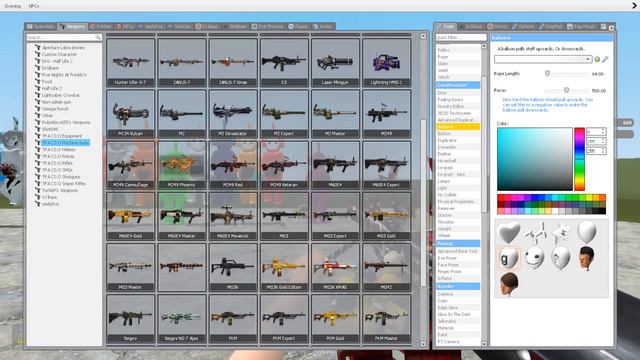Select Aperture Laboratories weapon category
Image resolution: width=640 pixels, height=360 pixels.
[x=63, y=47]
